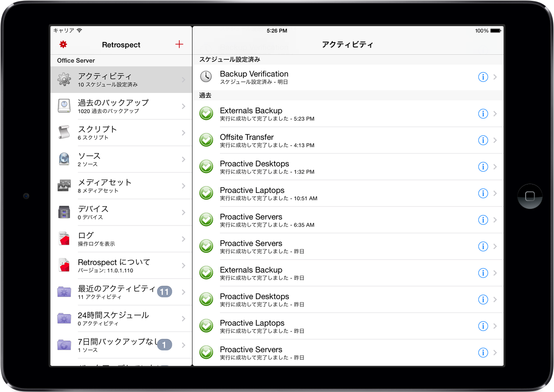
Task: Tap the log document icon beside ログ
Action: (x=64, y=239)
